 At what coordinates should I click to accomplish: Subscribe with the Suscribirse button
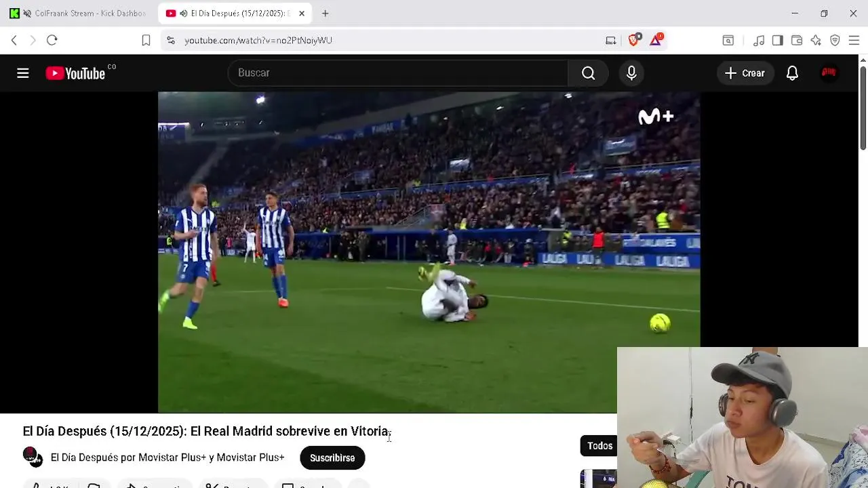click(332, 458)
